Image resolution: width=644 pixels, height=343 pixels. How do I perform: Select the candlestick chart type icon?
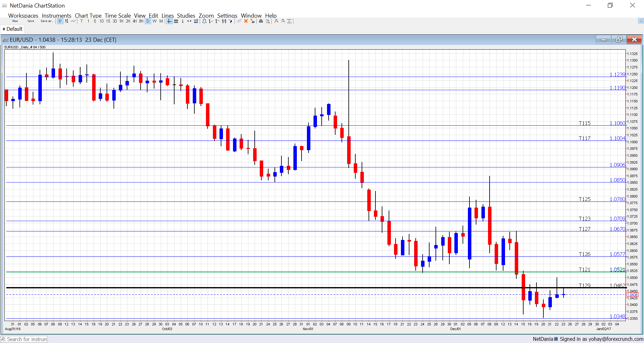[x=60, y=21]
